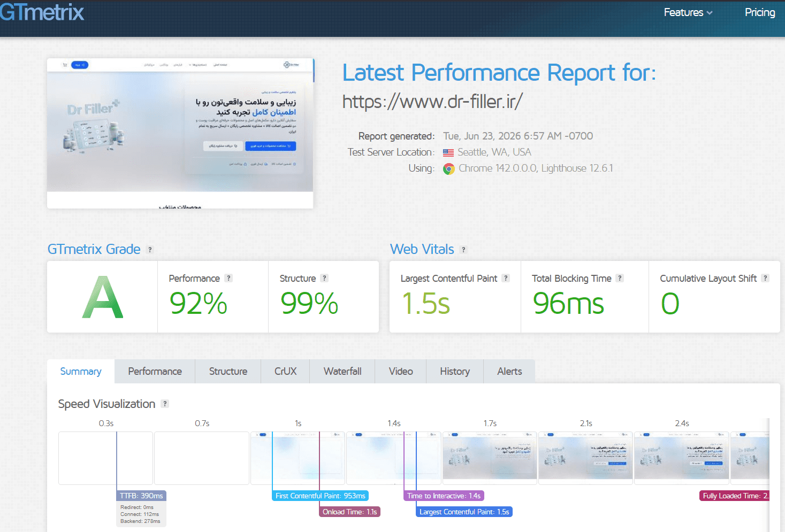This screenshot has height=532, width=785.
Task: Select the 1.4s filmstrip frame
Action: tap(394, 458)
